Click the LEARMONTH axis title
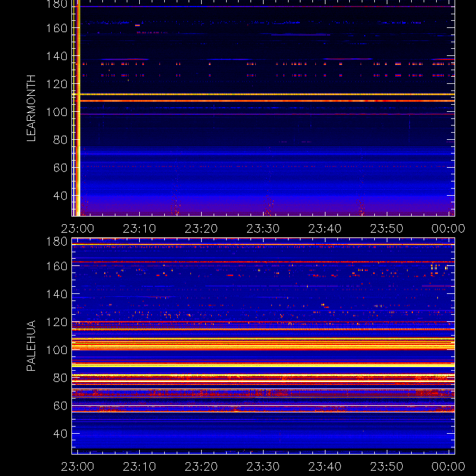 click(32, 108)
